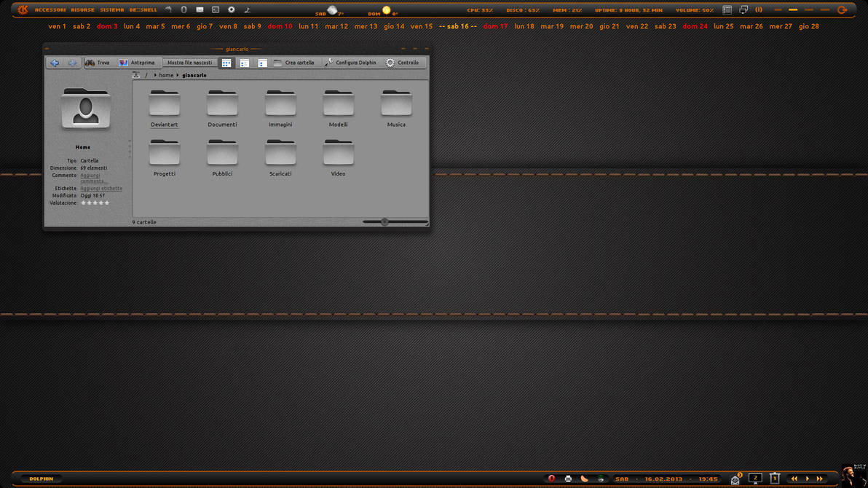
Task: Switch to compact view mode
Action: coord(244,63)
